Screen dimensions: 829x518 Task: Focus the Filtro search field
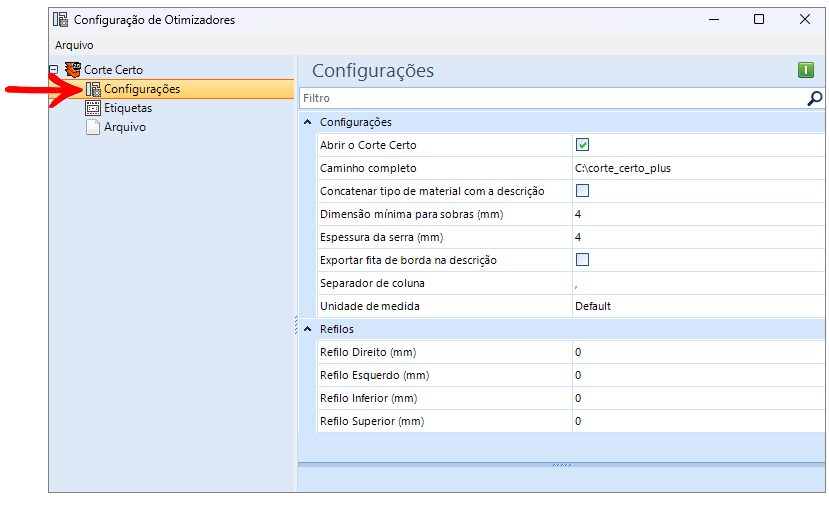click(552, 98)
